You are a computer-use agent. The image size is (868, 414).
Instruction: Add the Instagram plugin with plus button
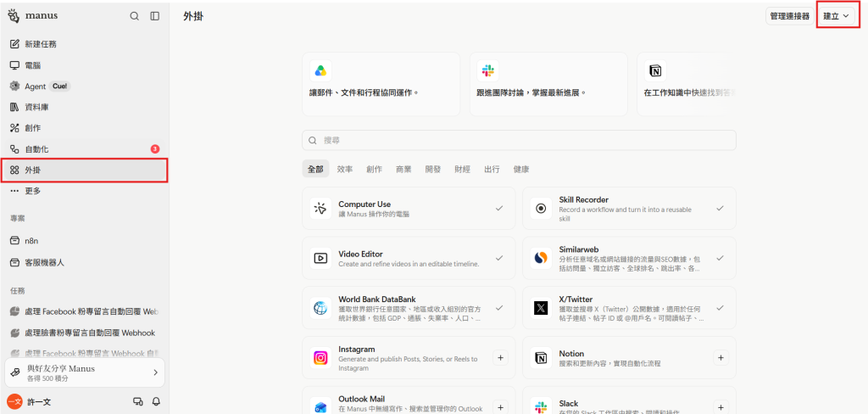click(500, 358)
